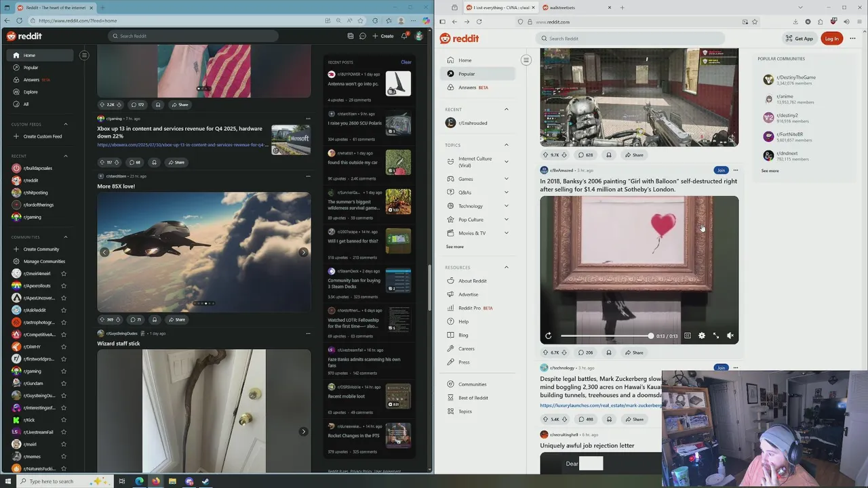Click the advertise icon left of chat in dark Reddit

(350, 36)
